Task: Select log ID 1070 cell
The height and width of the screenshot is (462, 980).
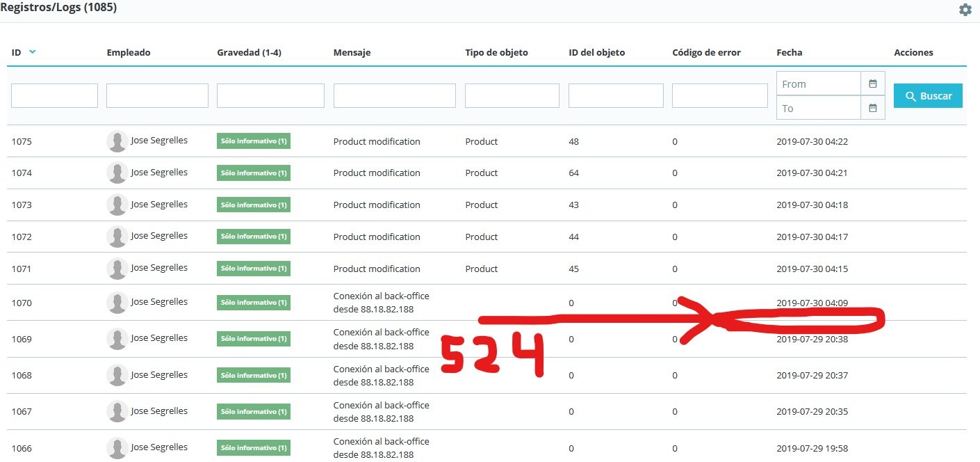Action: [22, 303]
